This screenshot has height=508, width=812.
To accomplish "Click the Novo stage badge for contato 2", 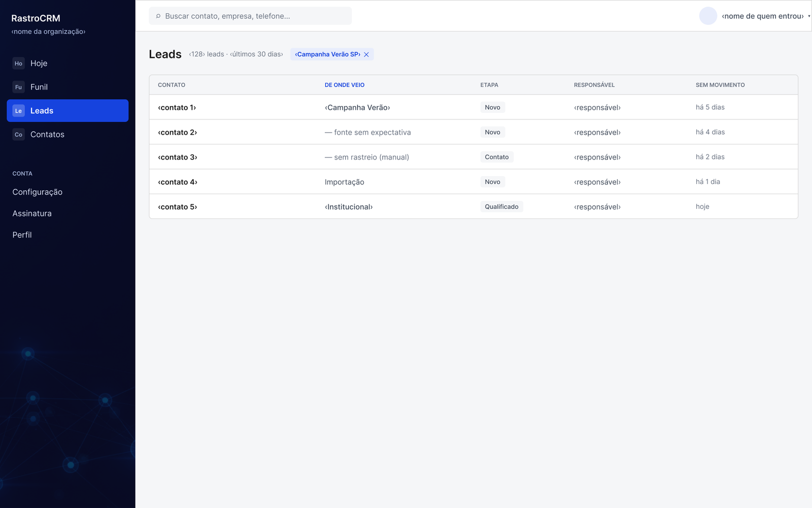I will (x=492, y=132).
